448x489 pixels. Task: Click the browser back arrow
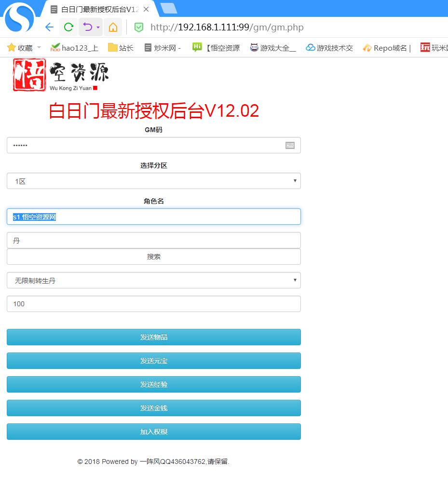coord(49,27)
